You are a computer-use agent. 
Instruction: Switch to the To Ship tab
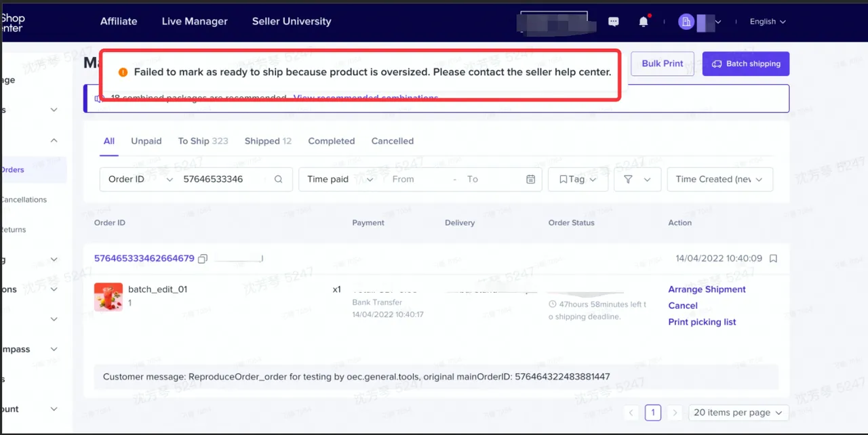click(x=203, y=141)
